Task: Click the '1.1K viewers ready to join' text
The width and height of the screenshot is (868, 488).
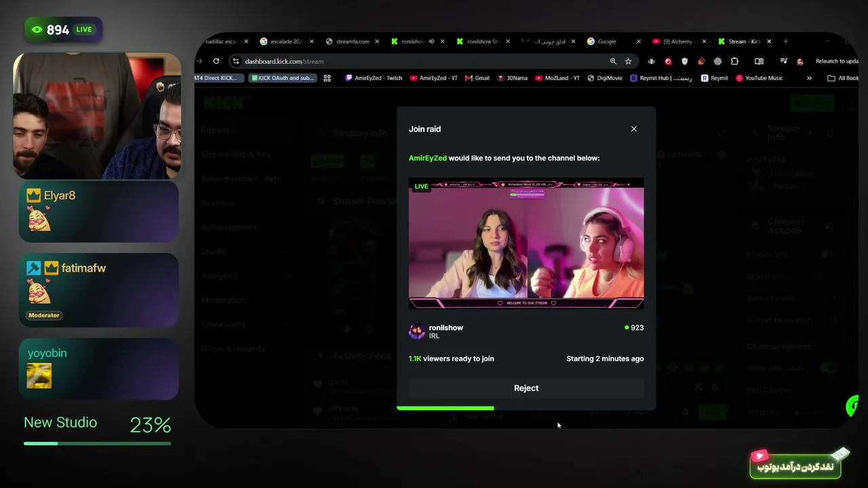Action: coord(451,359)
